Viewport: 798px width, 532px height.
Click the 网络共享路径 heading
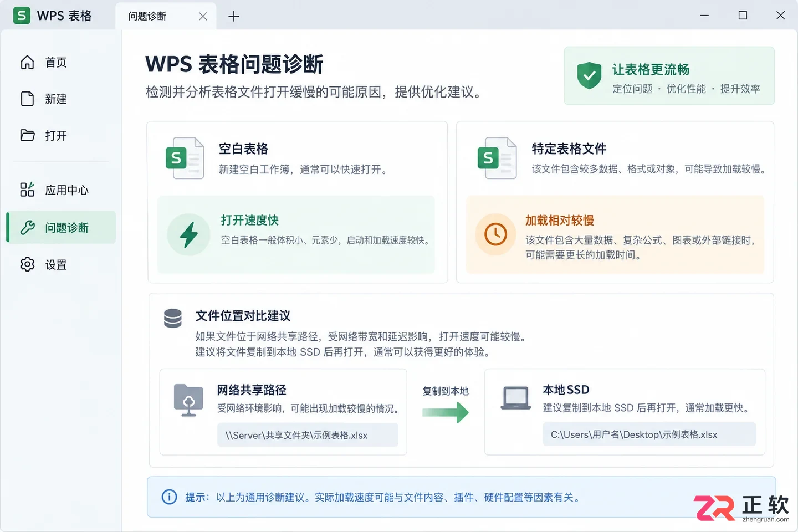(252, 390)
